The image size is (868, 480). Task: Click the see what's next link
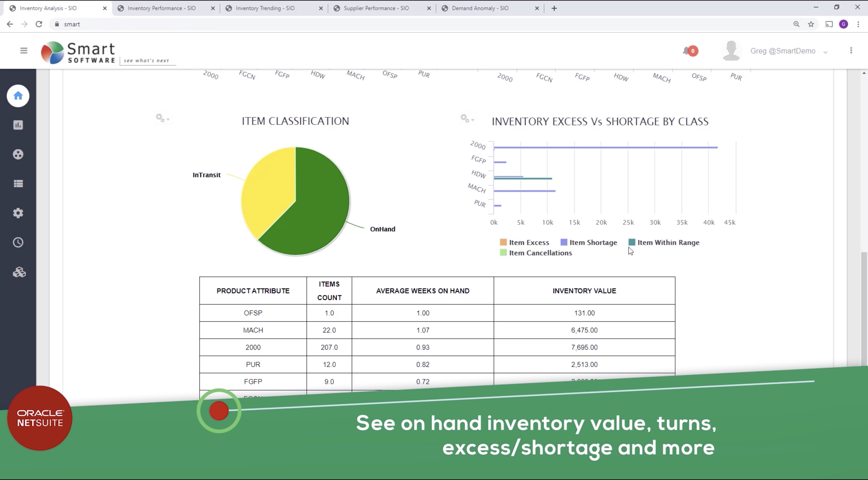click(x=147, y=61)
